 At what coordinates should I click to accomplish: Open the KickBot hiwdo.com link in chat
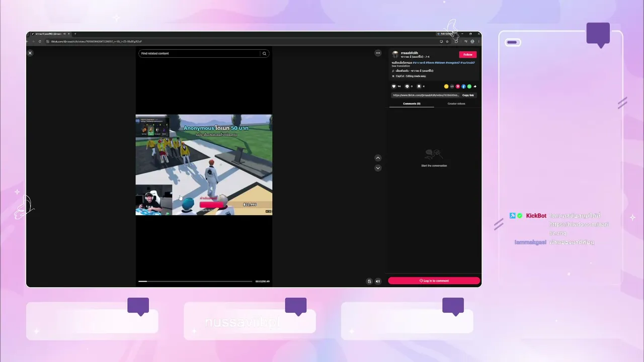[579, 229]
